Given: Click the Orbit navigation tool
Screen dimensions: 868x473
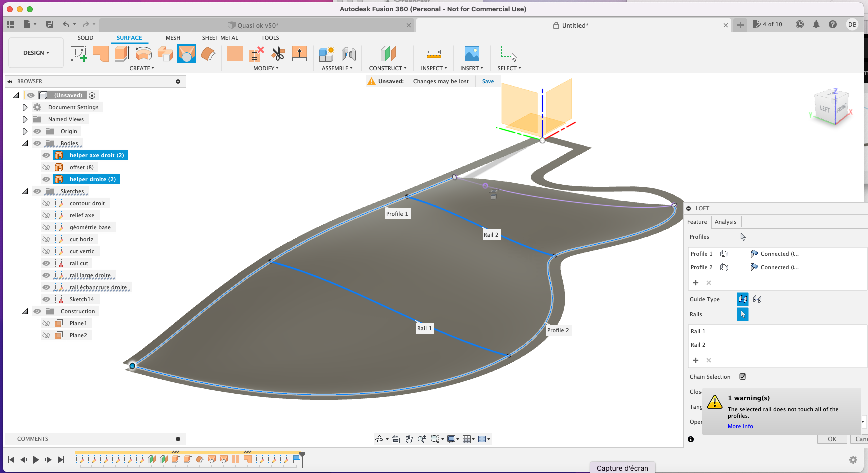Looking at the screenshot, I should (379, 439).
